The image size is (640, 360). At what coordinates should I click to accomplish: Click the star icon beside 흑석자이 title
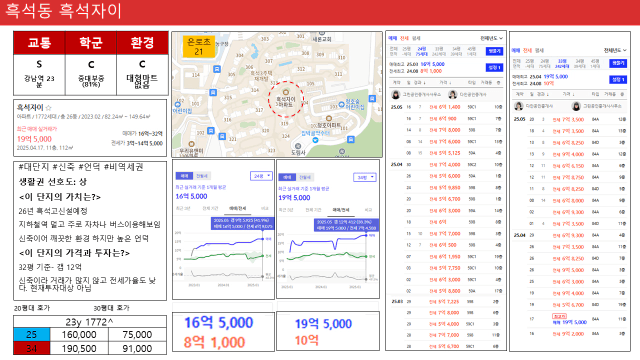[x=49, y=108]
